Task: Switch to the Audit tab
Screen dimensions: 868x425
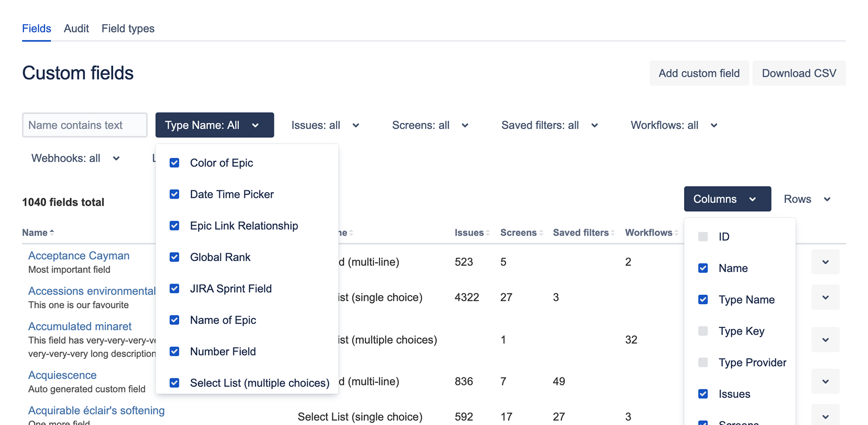Action: [76, 28]
